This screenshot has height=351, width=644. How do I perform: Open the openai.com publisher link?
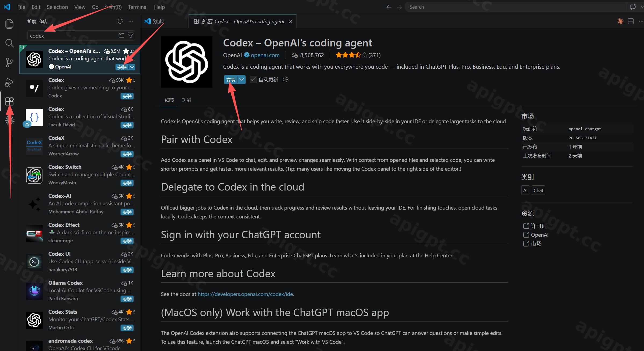click(x=265, y=55)
